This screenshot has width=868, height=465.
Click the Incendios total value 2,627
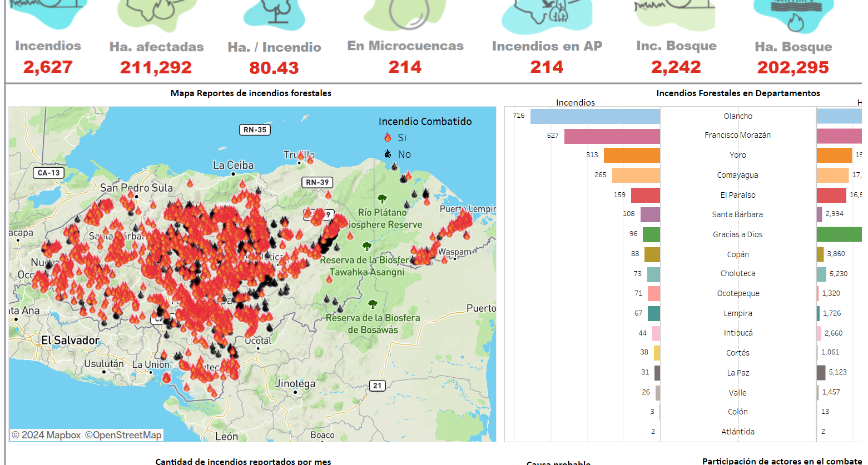click(48, 67)
